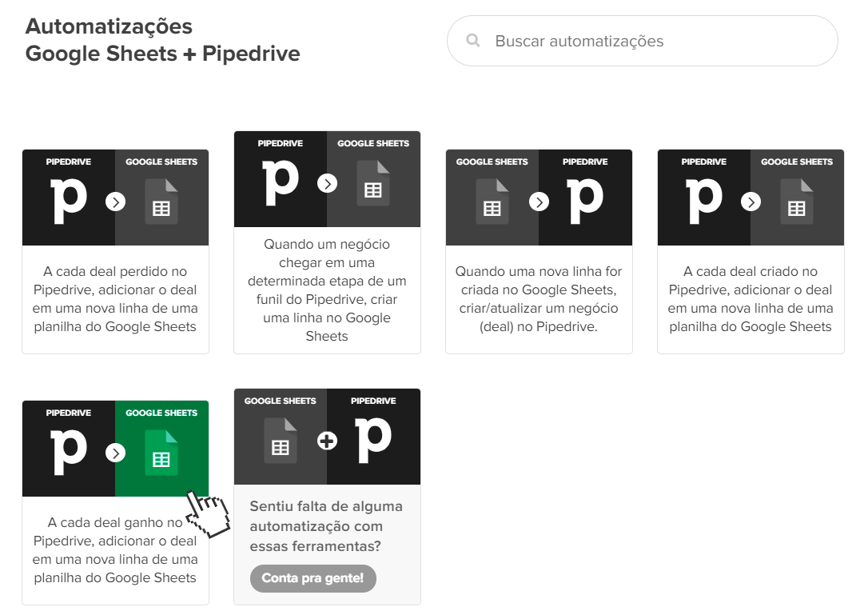Focus the Buscar automatizações search field
The height and width of the screenshot is (615, 868).
point(642,41)
